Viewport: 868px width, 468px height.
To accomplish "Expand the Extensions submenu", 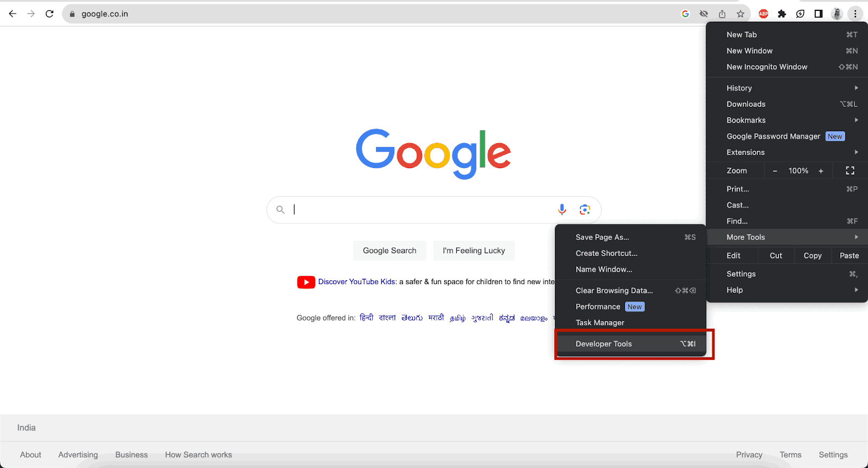I will pyautogui.click(x=787, y=152).
